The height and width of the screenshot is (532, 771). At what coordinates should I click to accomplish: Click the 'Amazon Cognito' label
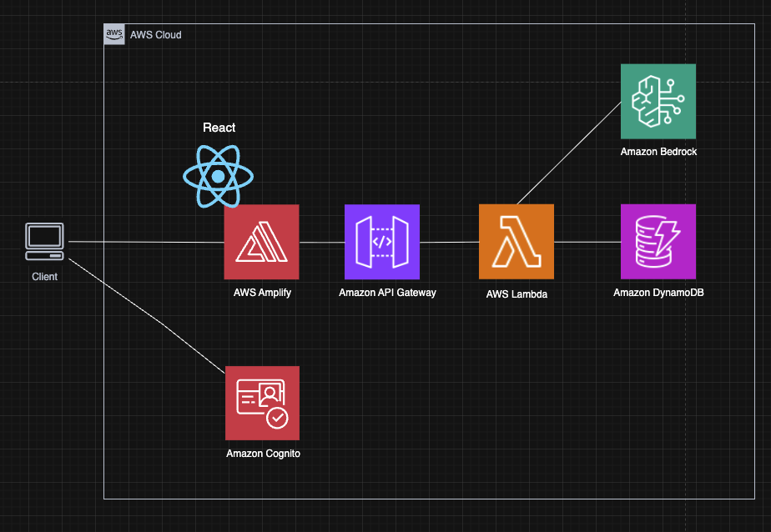point(263,454)
